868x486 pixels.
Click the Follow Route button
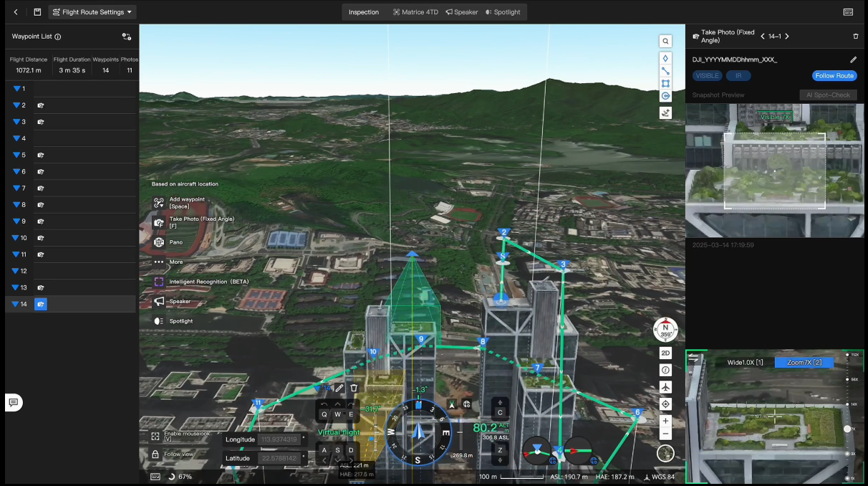coord(834,75)
